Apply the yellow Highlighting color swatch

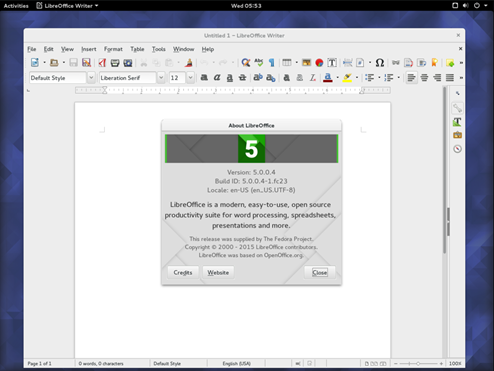click(347, 78)
